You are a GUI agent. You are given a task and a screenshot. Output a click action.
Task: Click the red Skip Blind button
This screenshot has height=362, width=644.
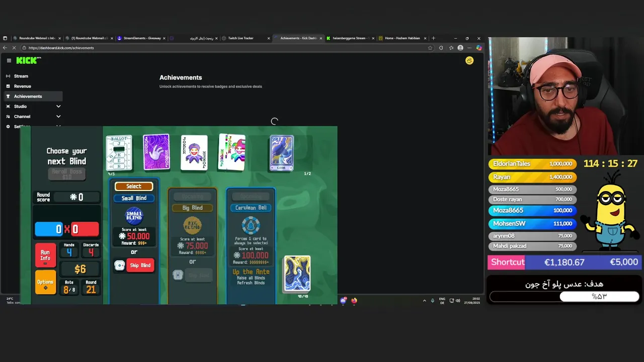(140, 265)
